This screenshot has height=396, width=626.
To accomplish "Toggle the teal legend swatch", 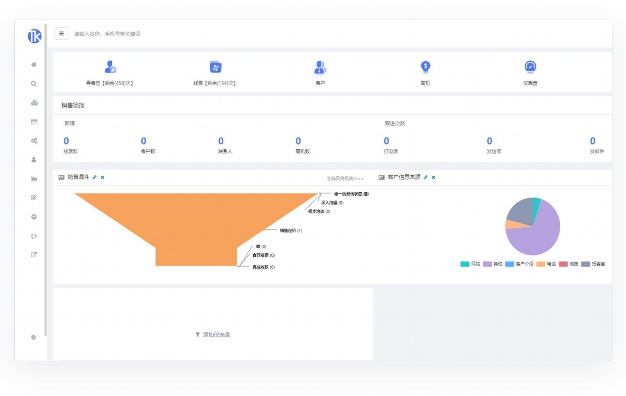I will click(x=465, y=264).
